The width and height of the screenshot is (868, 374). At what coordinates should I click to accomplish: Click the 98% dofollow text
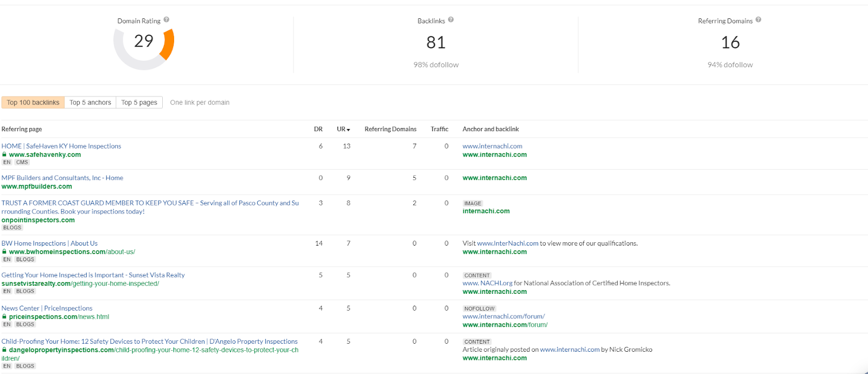(436, 65)
